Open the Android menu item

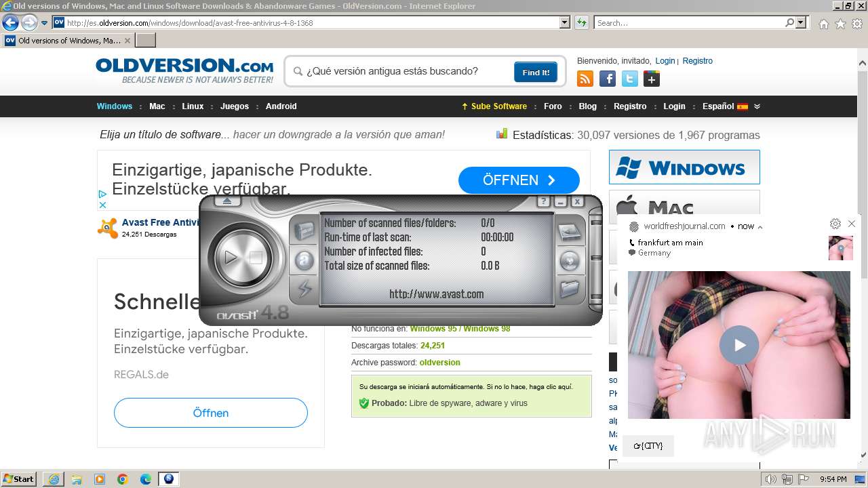[x=281, y=106]
